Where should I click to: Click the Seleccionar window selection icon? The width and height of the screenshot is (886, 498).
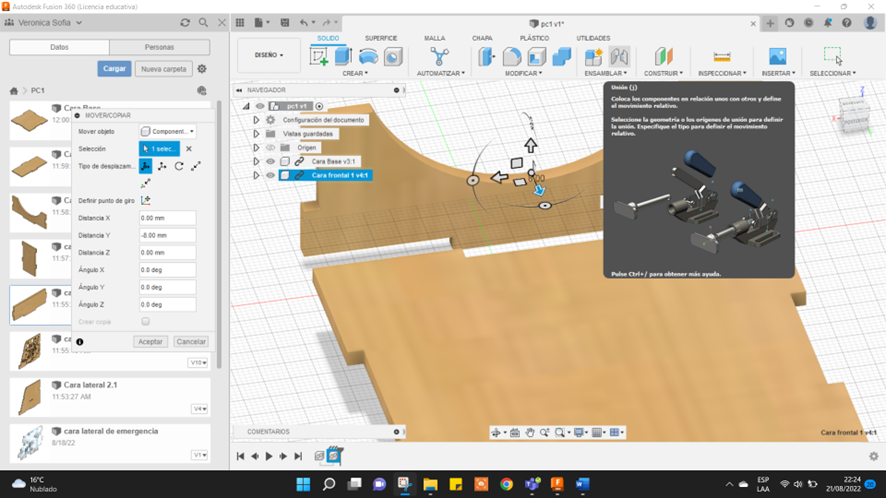(x=833, y=57)
